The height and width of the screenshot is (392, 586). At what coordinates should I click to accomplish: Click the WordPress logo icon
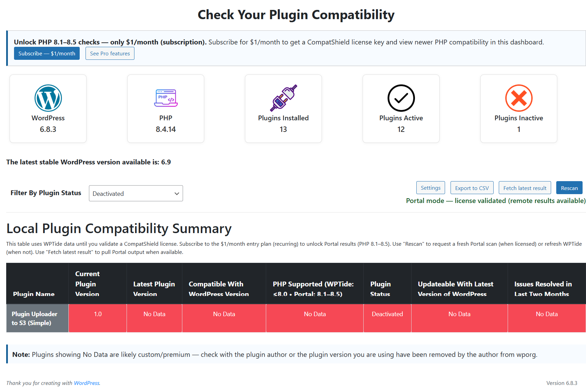click(x=48, y=98)
